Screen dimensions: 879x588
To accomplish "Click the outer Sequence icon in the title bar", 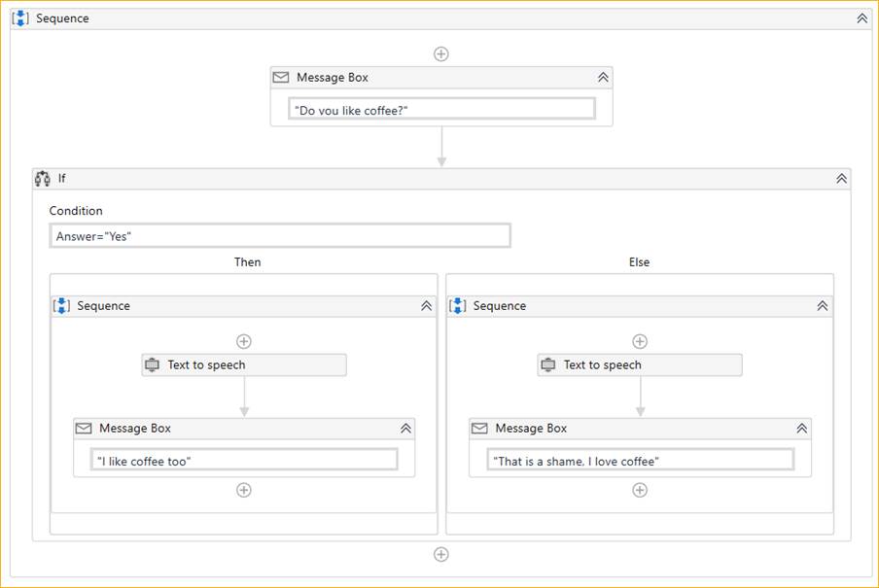I will tap(20, 17).
